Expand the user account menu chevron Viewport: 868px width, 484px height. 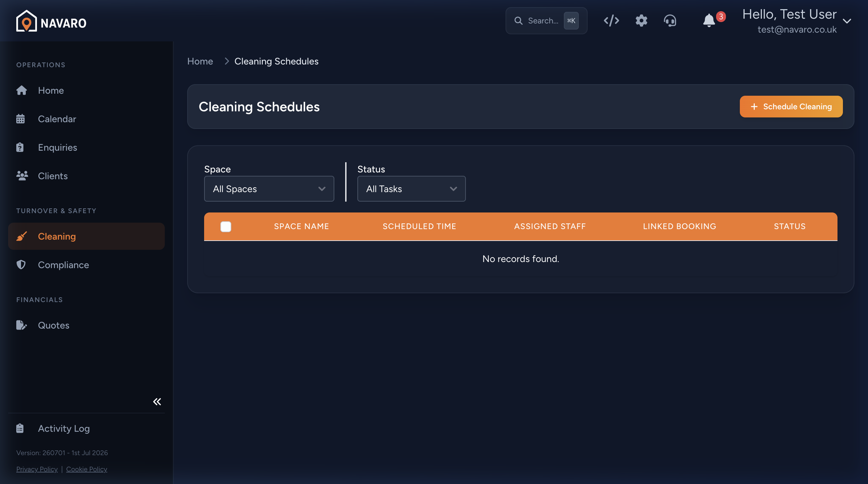[x=847, y=21]
